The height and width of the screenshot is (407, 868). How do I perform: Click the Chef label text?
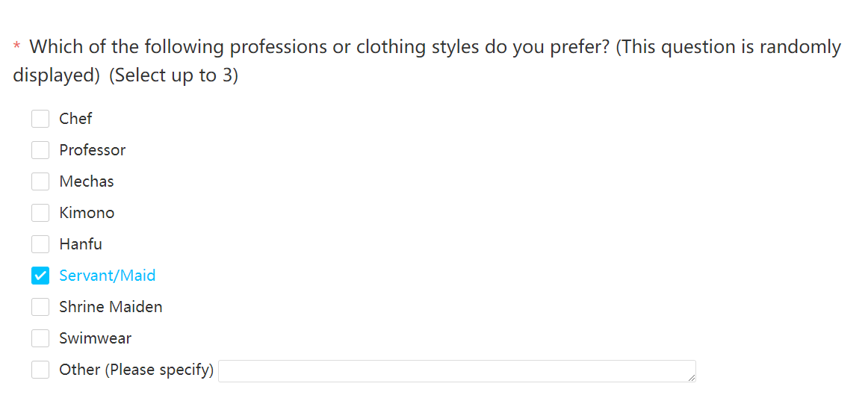[x=76, y=119]
